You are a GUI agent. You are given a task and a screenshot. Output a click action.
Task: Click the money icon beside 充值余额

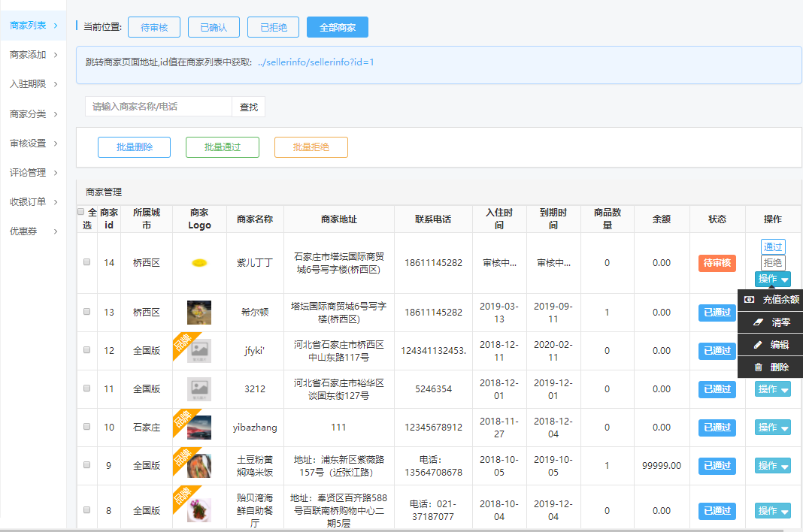[x=749, y=300]
